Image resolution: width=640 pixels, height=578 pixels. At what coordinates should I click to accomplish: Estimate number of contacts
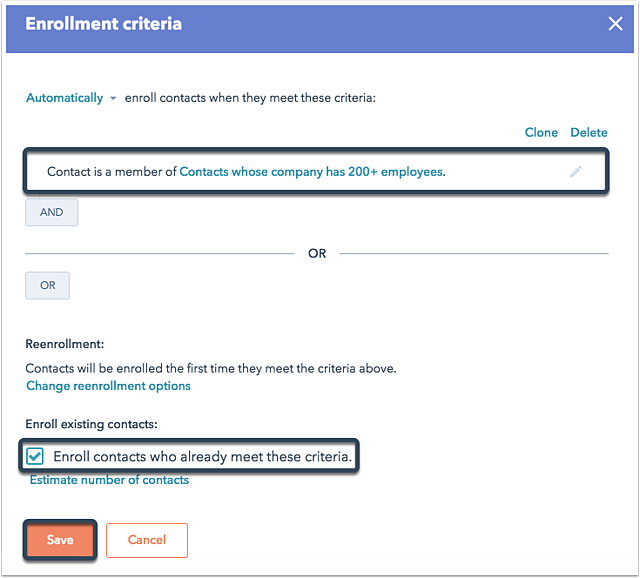[109, 480]
